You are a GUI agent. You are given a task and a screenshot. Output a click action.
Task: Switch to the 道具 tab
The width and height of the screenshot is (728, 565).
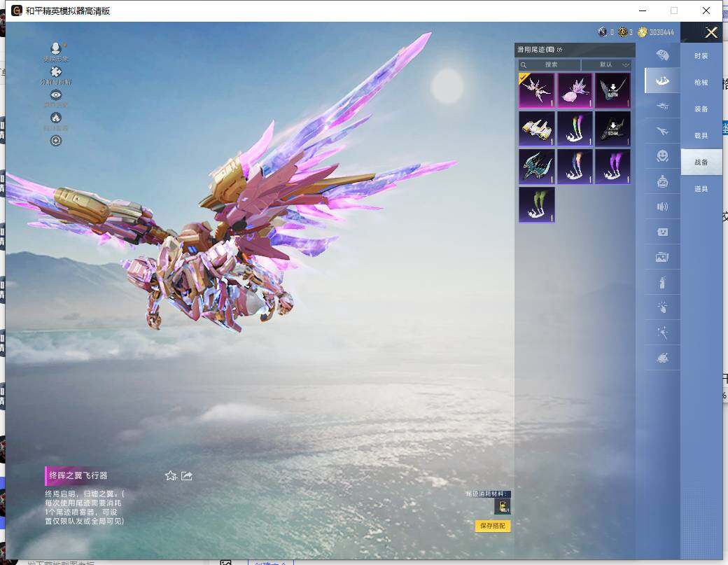tap(701, 189)
